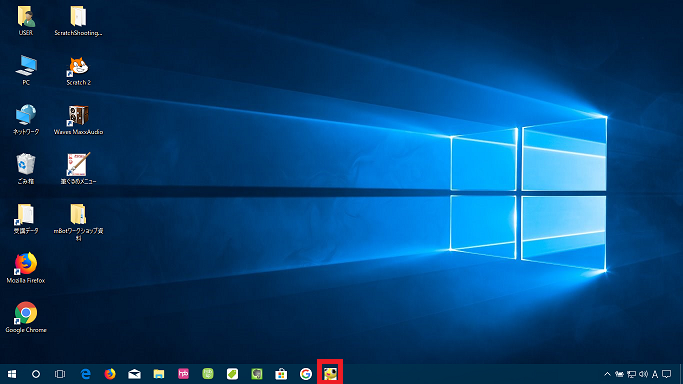Launch Microsoft Edge from the taskbar
The image size is (683, 384).
coord(85,374)
